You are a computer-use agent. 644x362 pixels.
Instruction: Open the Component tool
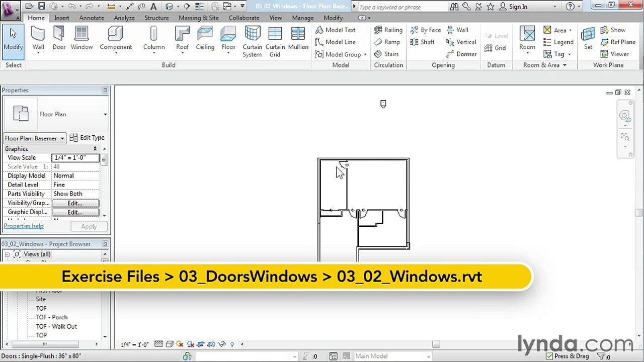[x=116, y=39]
